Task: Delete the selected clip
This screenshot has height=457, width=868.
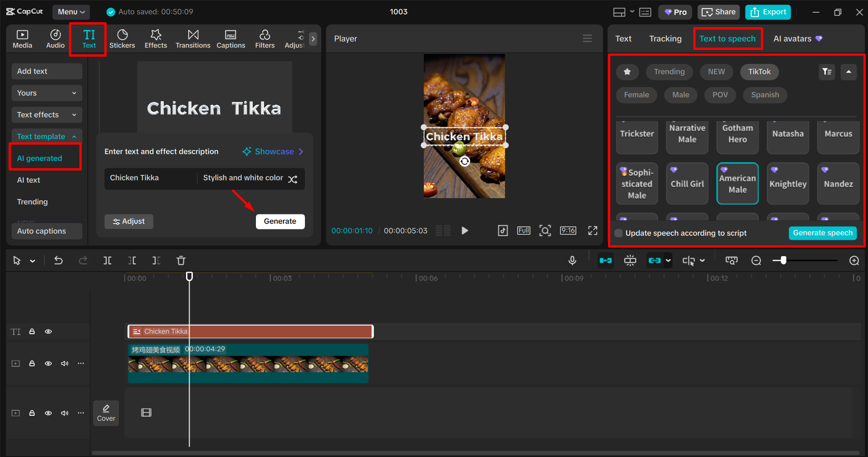Action: (x=181, y=260)
